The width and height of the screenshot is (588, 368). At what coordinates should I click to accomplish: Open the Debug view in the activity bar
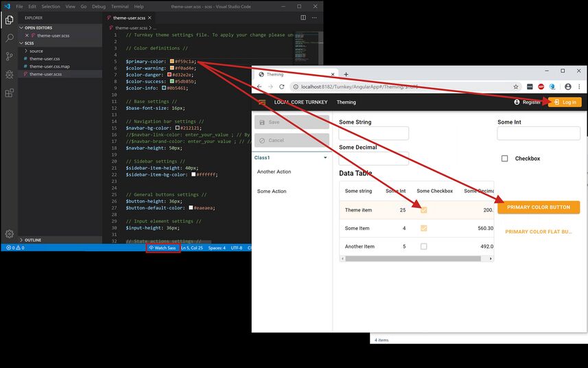tap(10, 74)
